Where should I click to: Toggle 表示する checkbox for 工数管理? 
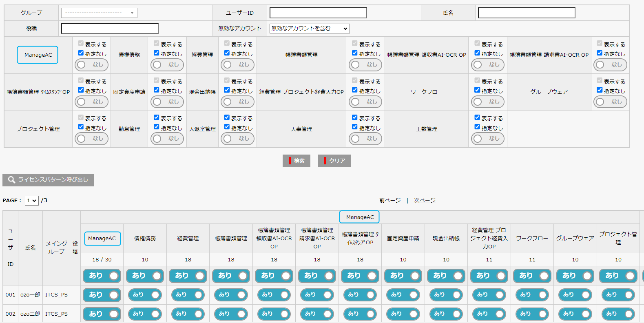pos(477,117)
